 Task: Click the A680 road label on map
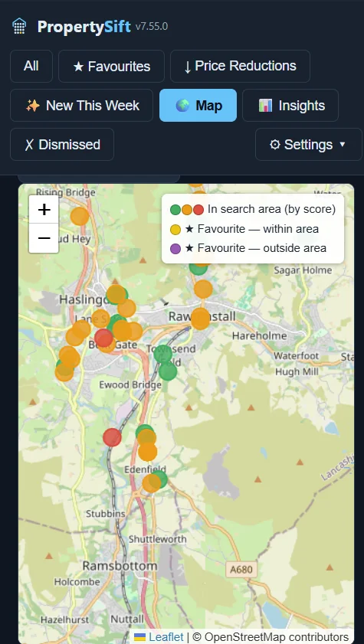point(241,569)
